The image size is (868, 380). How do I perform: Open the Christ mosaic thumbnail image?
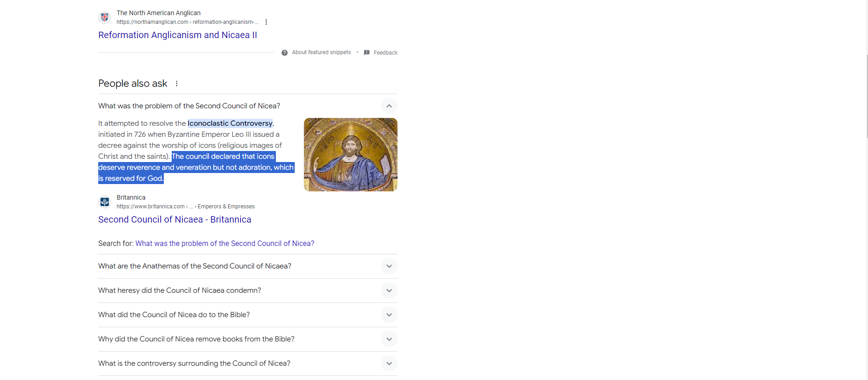tap(351, 155)
